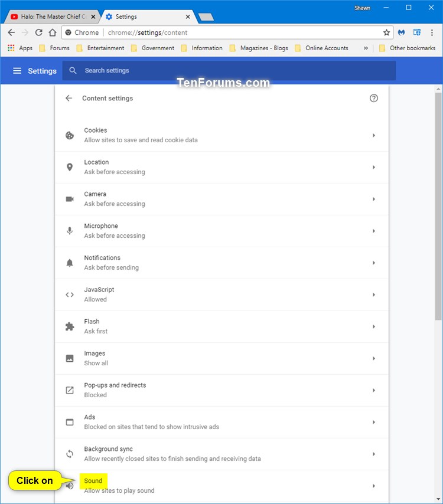The width and height of the screenshot is (443, 504).
Task: Click the Background sync icon
Action: [70, 454]
